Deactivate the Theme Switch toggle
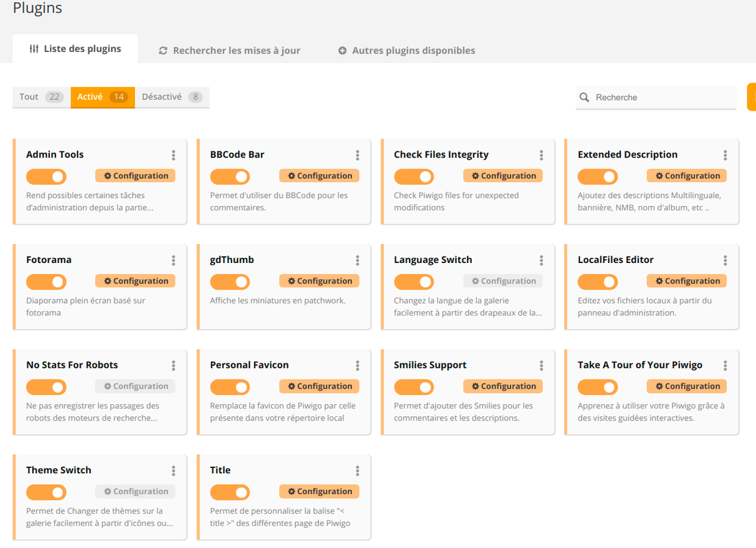The image size is (756, 548). coord(47,492)
